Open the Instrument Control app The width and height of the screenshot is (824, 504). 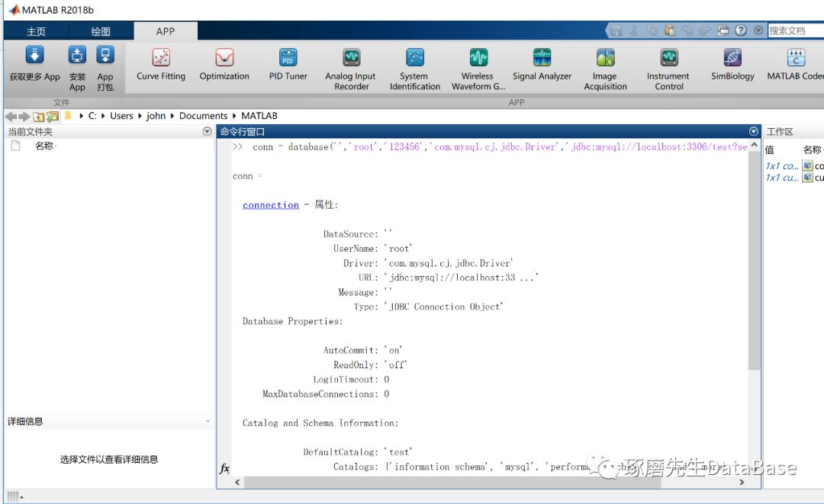(668, 69)
